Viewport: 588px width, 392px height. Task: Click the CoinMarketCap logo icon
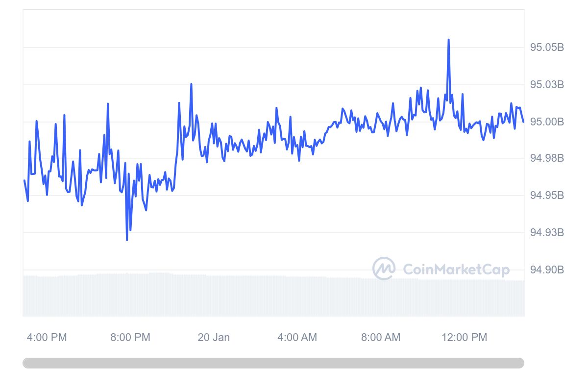tap(384, 269)
